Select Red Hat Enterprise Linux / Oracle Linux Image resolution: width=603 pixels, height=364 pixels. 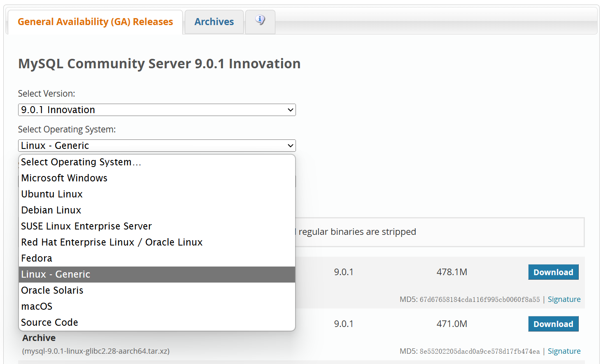[157, 242]
